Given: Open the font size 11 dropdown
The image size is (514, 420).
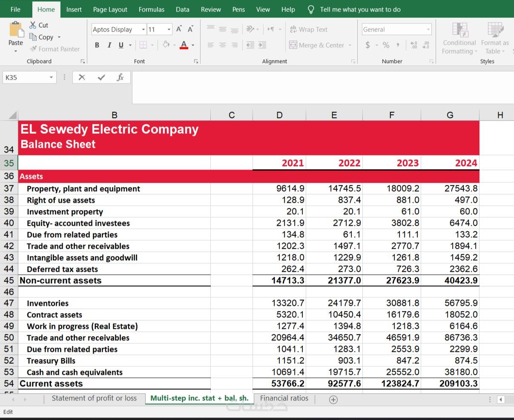Looking at the screenshot, I should (x=169, y=29).
